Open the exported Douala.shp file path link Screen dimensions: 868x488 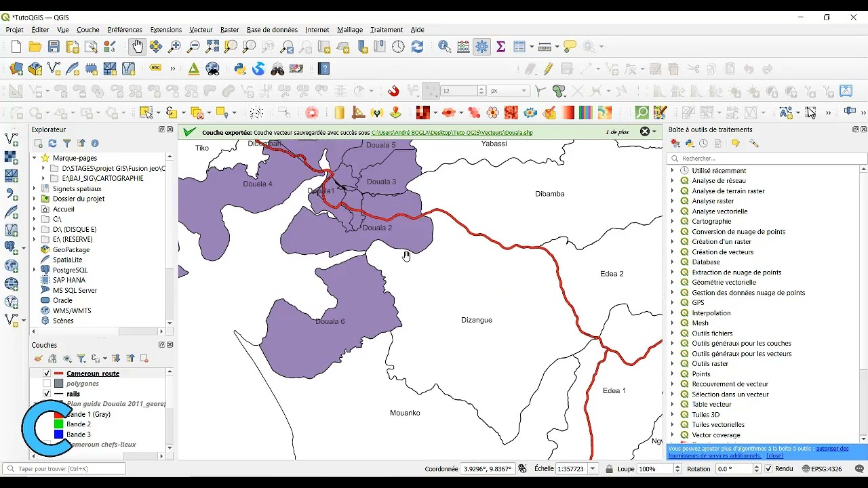point(452,133)
